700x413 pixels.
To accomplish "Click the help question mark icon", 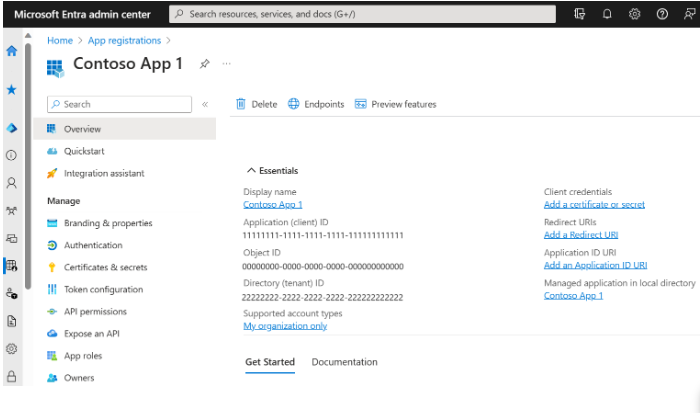I will 662,14.
